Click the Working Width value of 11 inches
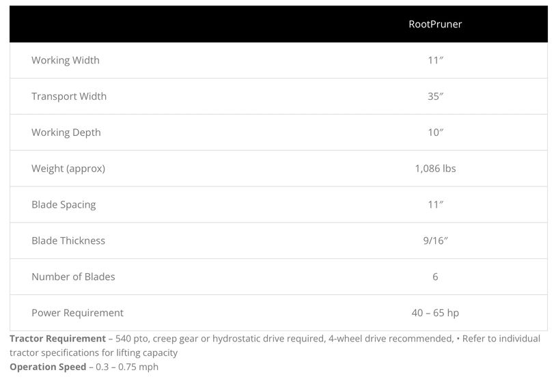 click(x=435, y=60)
